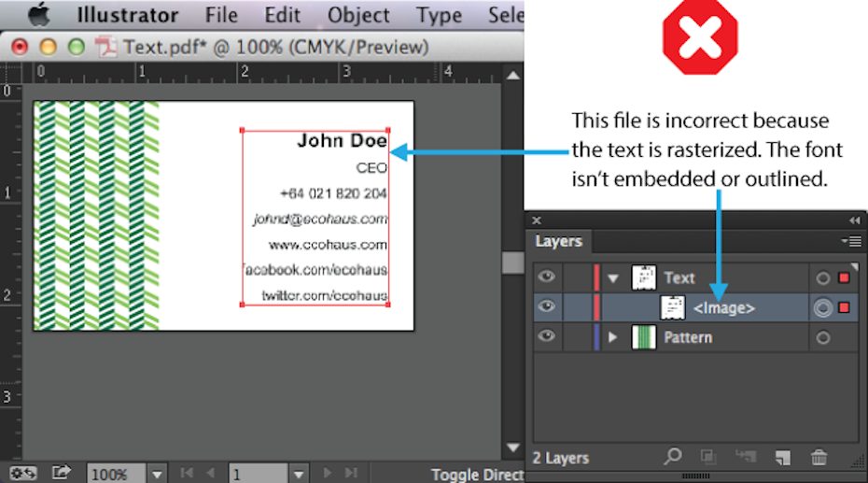Click the Create New Sublayer icon

pos(744,457)
